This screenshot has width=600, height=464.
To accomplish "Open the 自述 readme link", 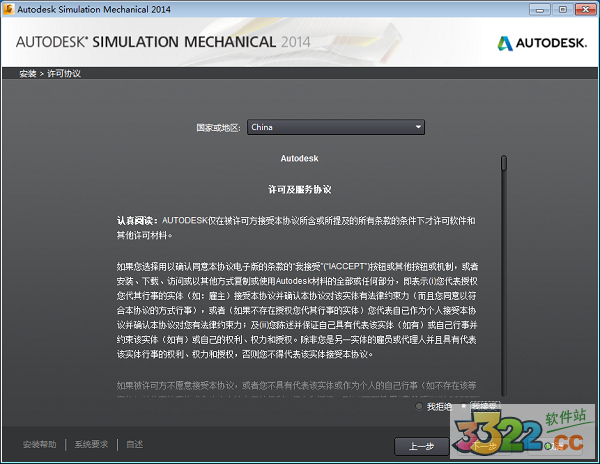I will [135, 444].
